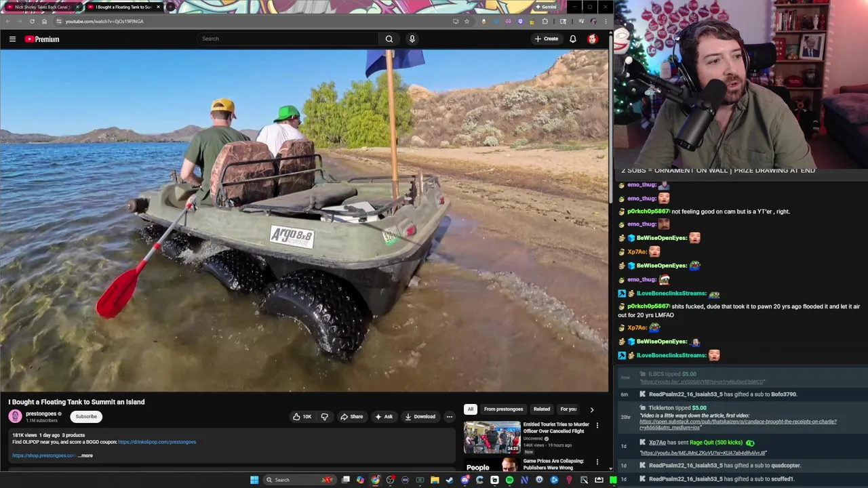Open the Windows Start button
This screenshot has height=488, width=868.
[254, 480]
